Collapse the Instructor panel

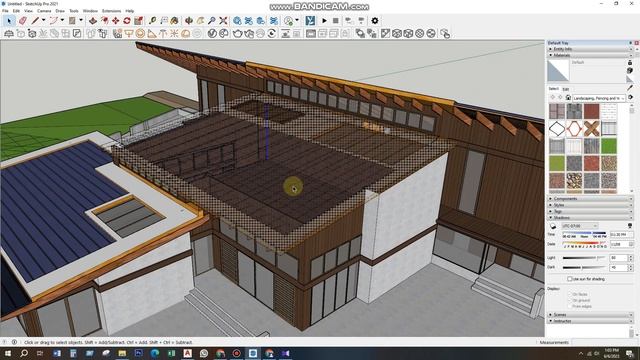click(590, 321)
